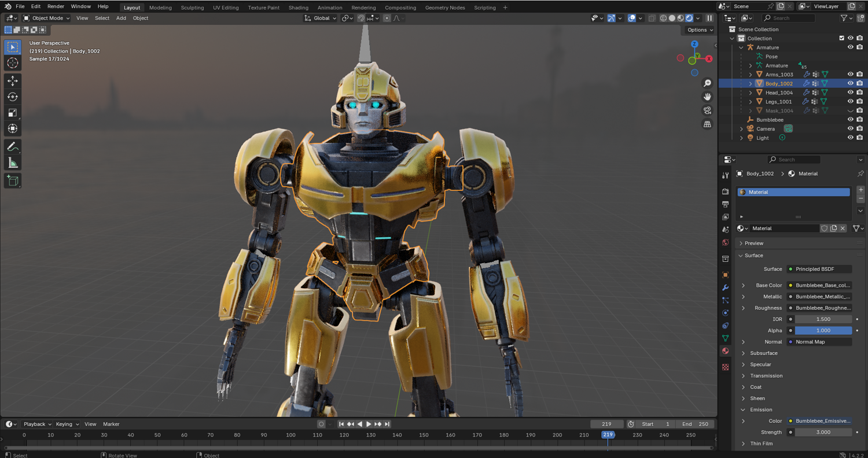Image resolution: width=868 pixels, height=458 pixels.
Task: Click the IOR 1.500 value field
Action: (823, 319)
